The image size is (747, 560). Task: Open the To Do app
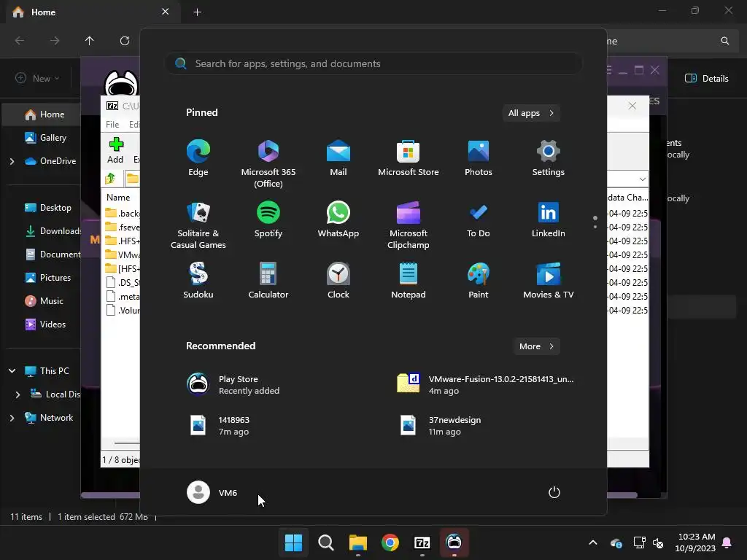(479, 219)
